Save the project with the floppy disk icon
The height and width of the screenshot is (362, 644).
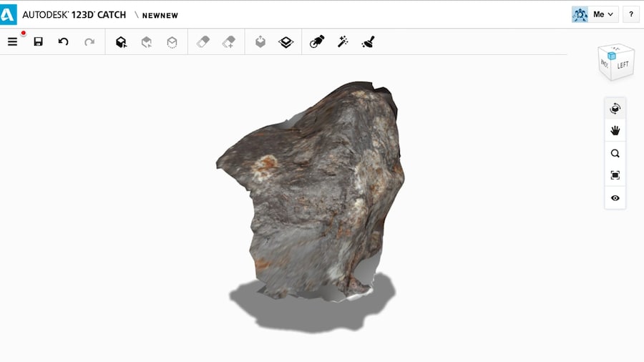click(x=38, y=41)
